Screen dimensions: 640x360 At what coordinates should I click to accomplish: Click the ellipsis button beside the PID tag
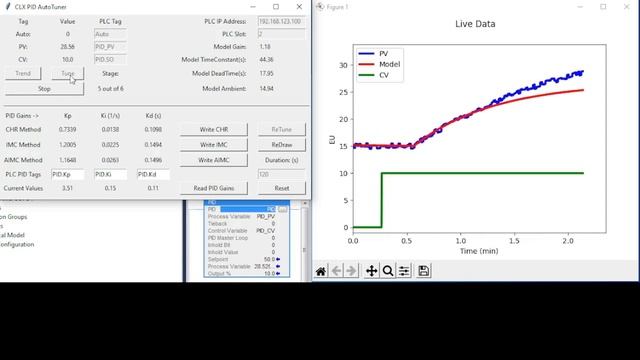click(282, 209)
